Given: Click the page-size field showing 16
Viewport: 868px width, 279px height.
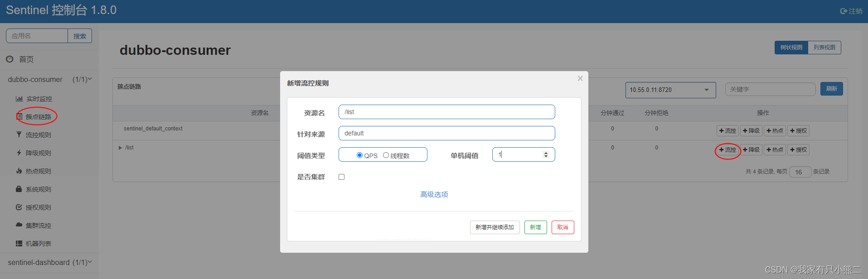Looking at the screenshot, I should pos(800,172).
